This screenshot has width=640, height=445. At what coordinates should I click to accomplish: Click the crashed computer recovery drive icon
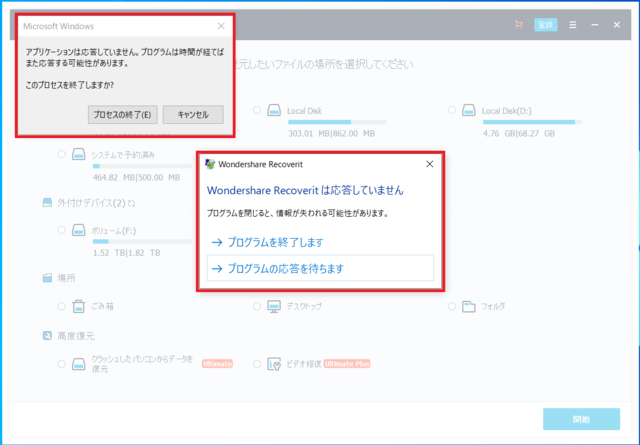[x=79, y=364]
